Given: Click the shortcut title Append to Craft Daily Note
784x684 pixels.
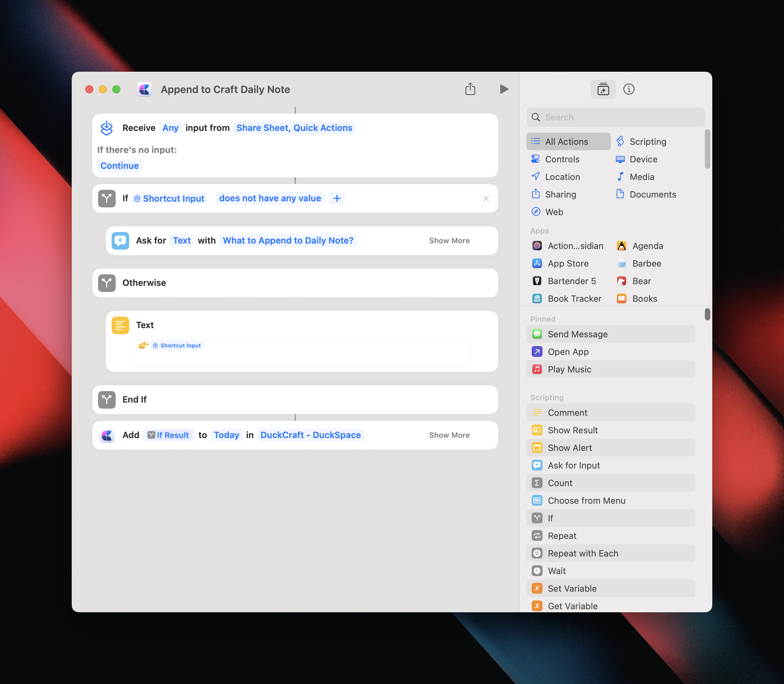Looking at the screenshot, I should 225,89.
